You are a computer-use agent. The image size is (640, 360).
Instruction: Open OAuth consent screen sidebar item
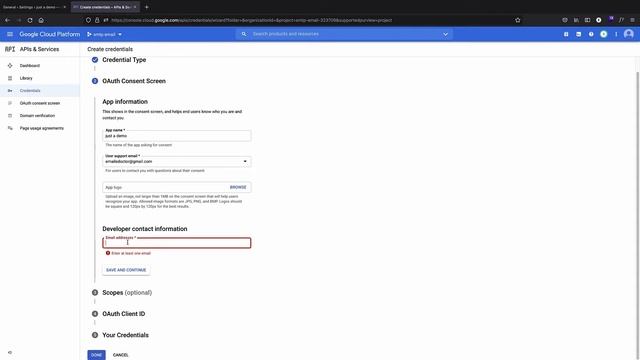[x=40, y=103]
